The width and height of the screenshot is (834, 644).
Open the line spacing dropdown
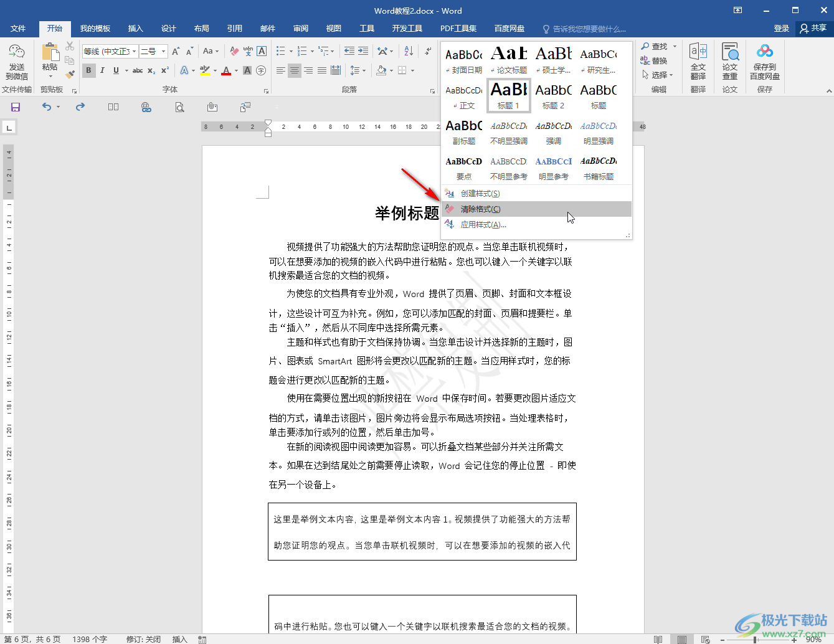click(x=358, y=70)
